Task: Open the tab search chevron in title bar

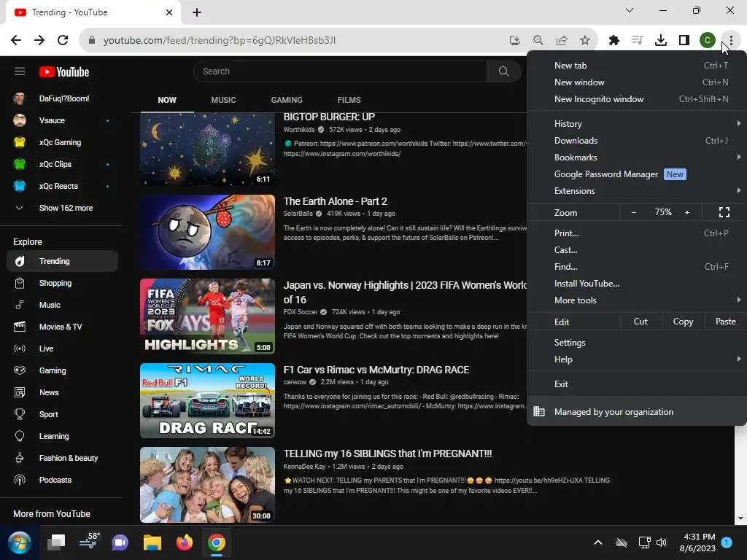Action: pos(630,10)
